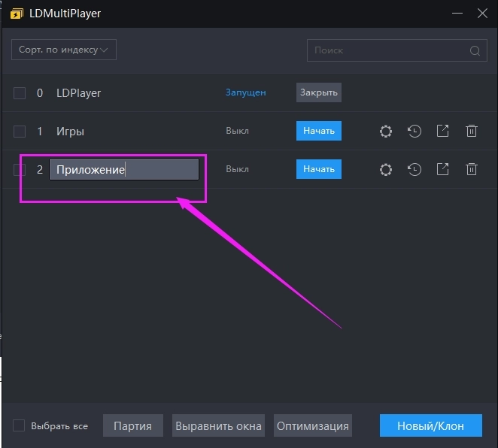Open settings gear for the Игры instance
Image resolution: width=498 pixels, height=448 pixels.
pos(386,132)
